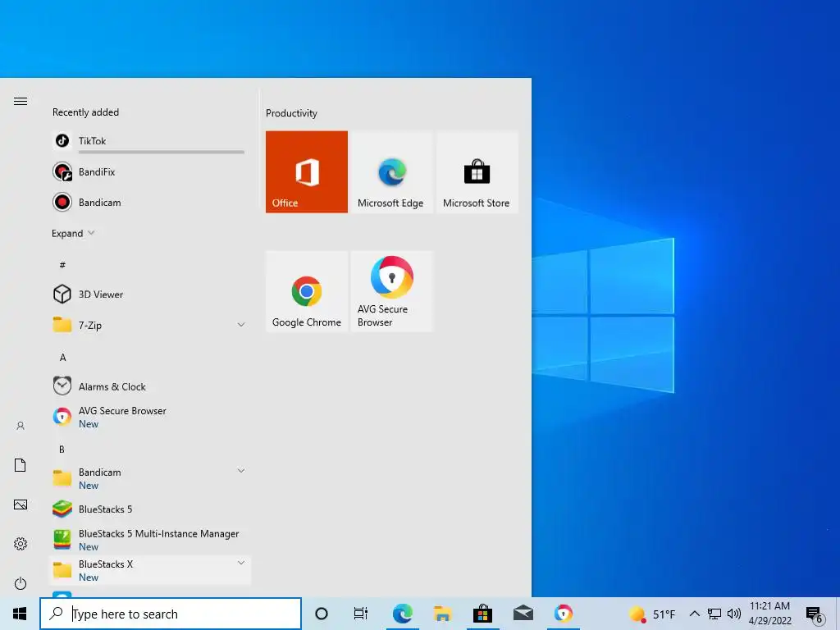Open Settings gear in Start sidebar
Screen dimensions: 840x630
21,544
